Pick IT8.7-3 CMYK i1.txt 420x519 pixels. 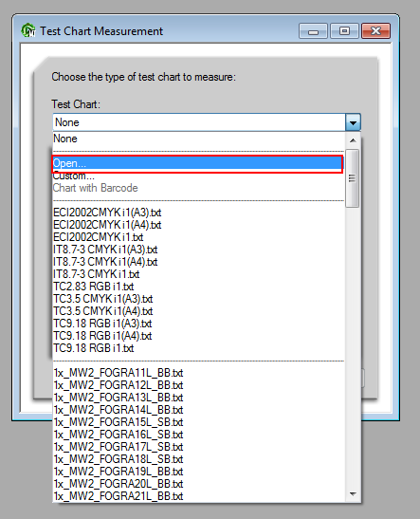coord(198,274)
